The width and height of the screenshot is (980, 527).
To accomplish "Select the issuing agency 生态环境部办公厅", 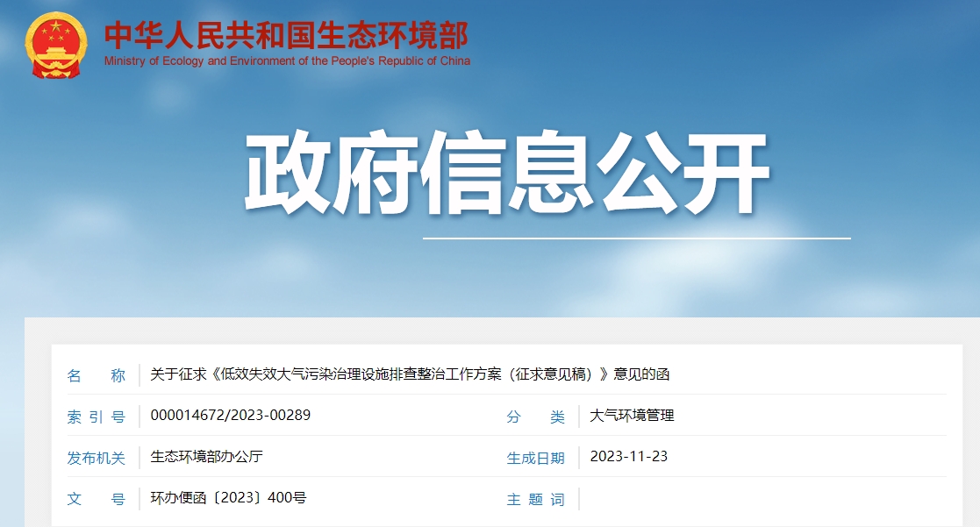I will (207, 457).
